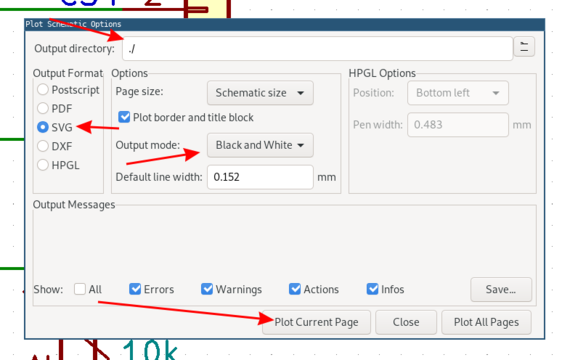Focus the Default line width field

point(260,177)
